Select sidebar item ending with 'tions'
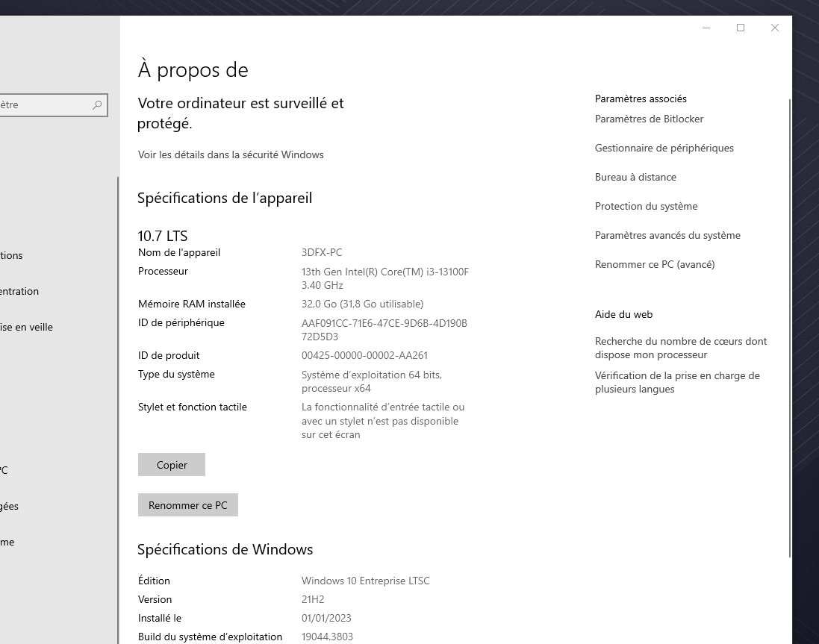 pyautogui.click(x=11, y=255)
